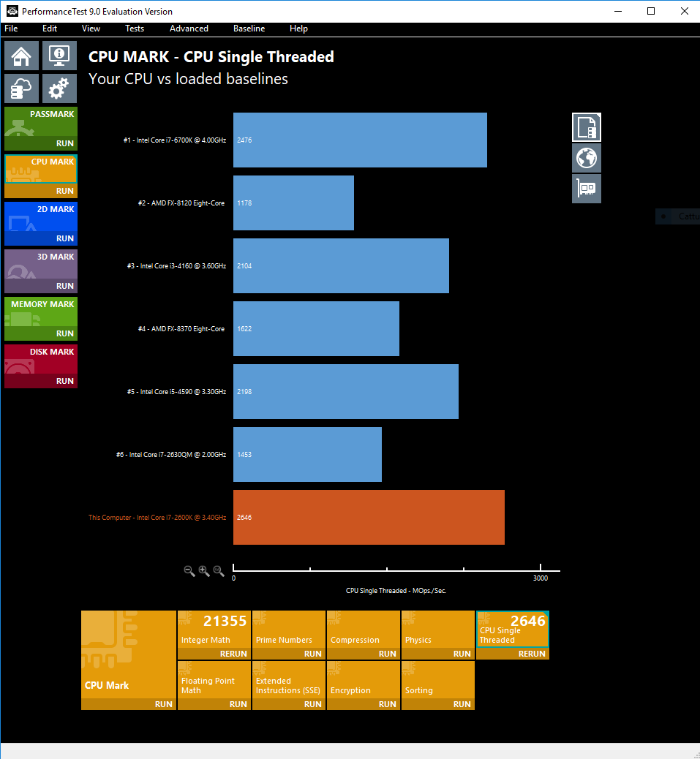Click the chart report document icon

586,127
